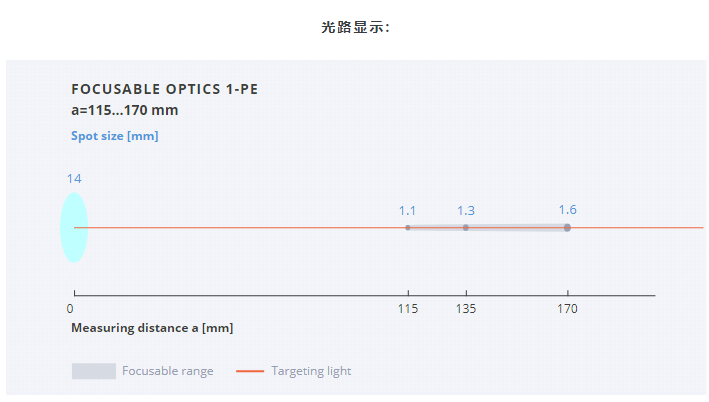
Task: Click the spot size value 1.6
Action: [567, 210]
